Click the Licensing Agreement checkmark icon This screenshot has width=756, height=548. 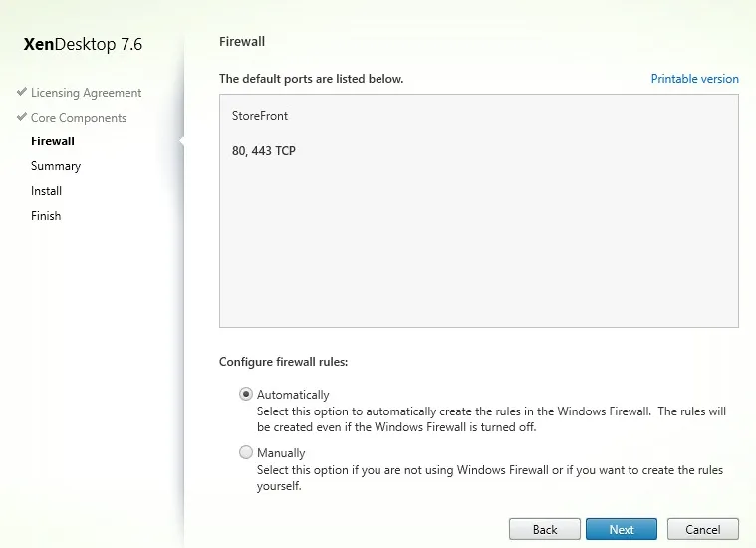click(21, 92)
